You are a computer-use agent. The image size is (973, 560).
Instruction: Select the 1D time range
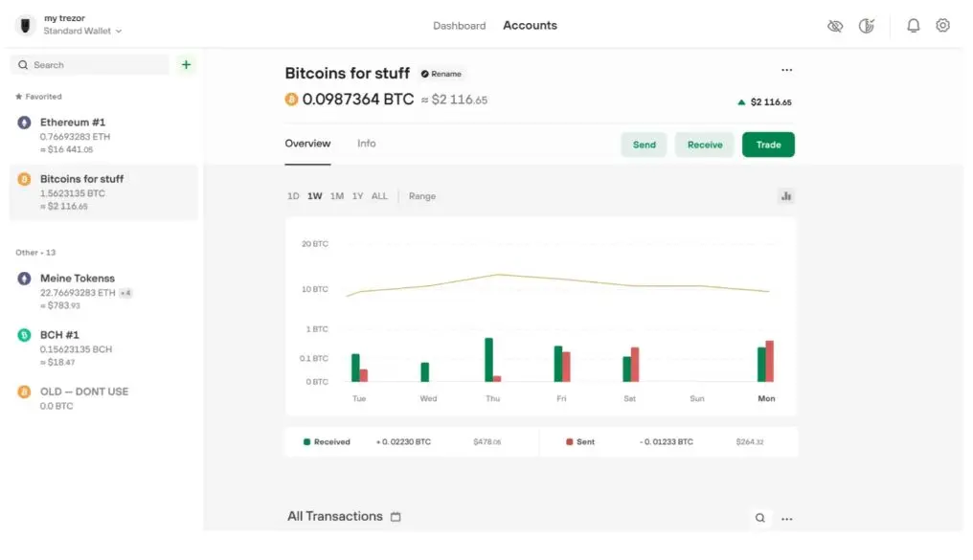point(293,196)
